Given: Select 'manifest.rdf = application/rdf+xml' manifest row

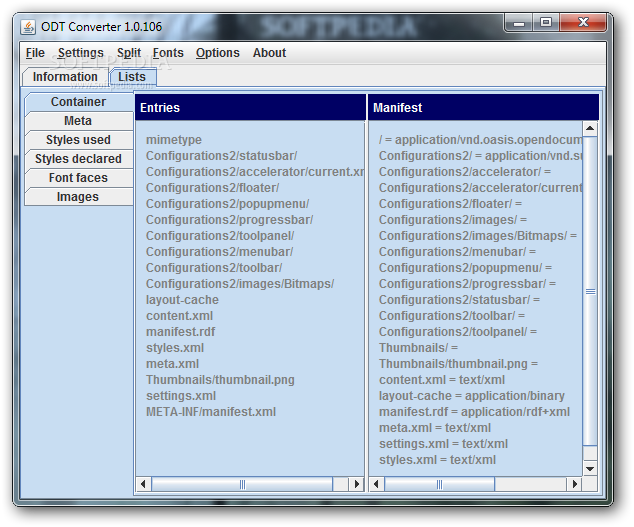Looking at the screenshot, I should coord(474,412).
